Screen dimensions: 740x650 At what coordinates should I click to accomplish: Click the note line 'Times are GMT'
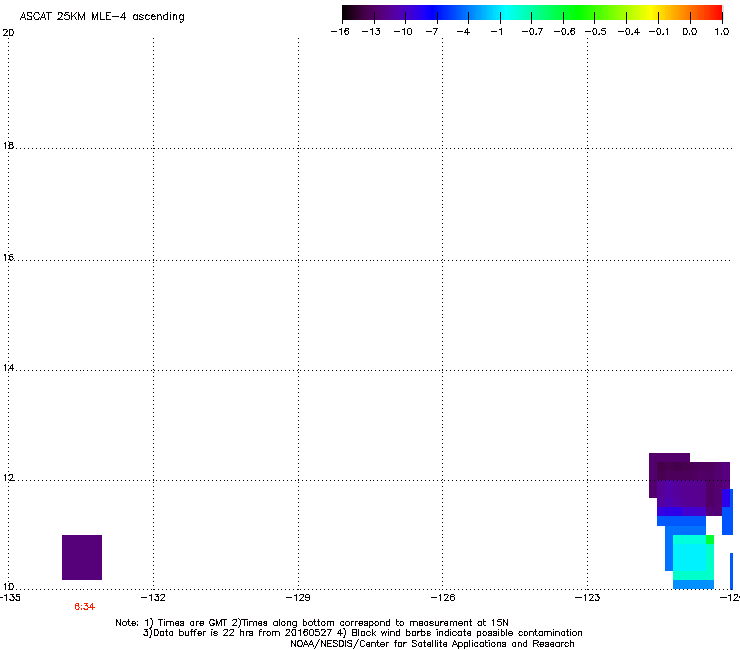(193, 623)
